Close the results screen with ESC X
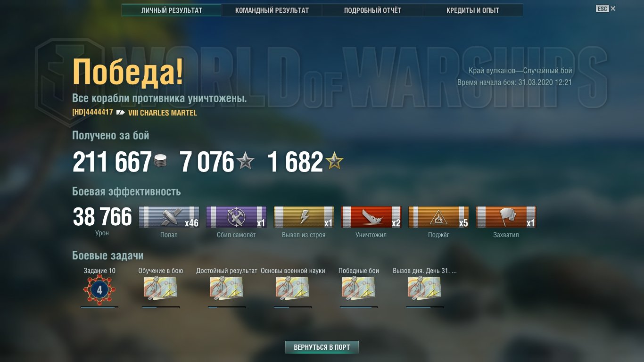This screenshot has height=362, width=644. click(606, 8)
